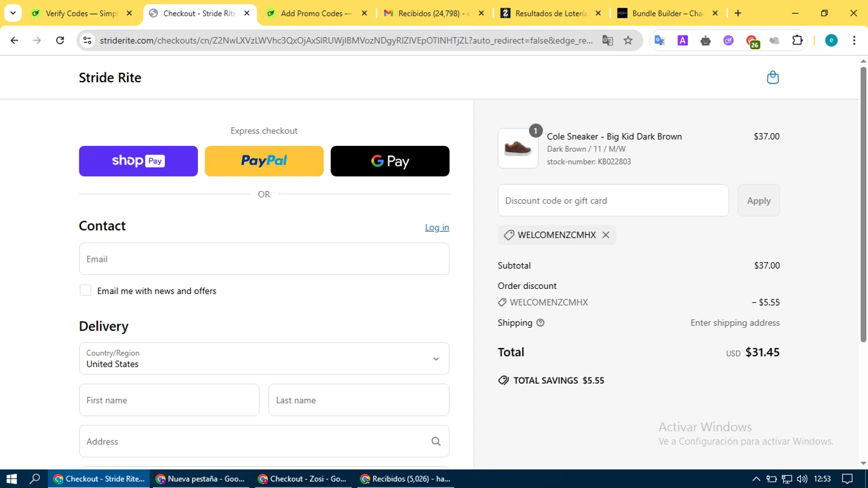The height and width of the screenshot is (488, 868).
Task: Click the page vertical scrollbar
Action: pos(863,204)
